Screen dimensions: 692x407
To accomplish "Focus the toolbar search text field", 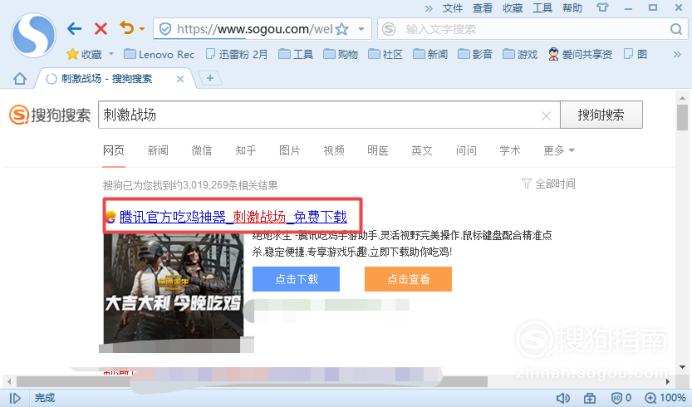I will point(534,29).
